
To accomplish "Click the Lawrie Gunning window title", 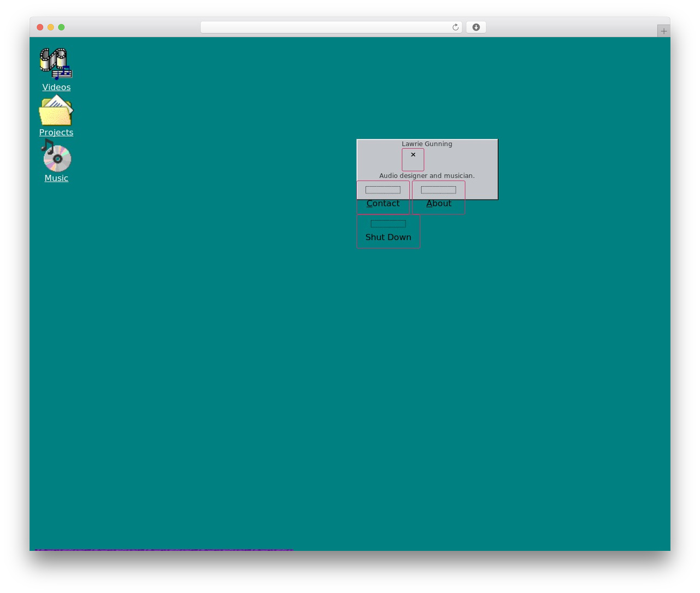I will [427, 144].
